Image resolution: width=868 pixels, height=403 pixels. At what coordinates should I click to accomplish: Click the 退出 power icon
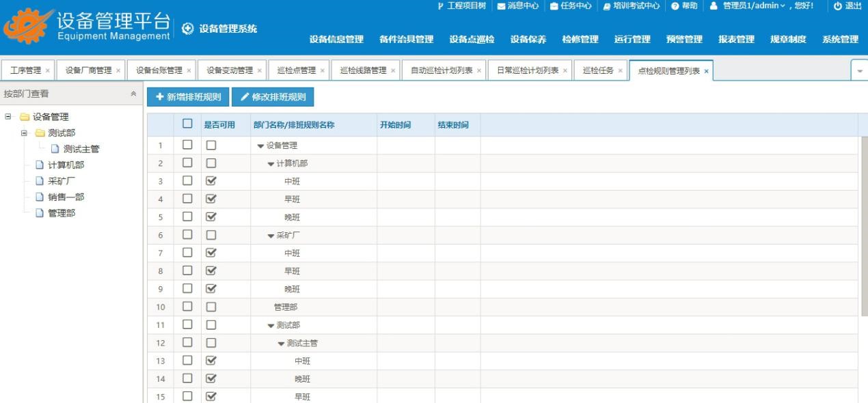tap(837, 6)
